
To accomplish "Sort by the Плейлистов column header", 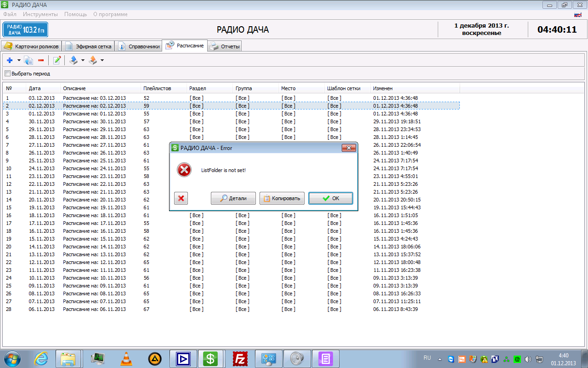I will [164, 88].
